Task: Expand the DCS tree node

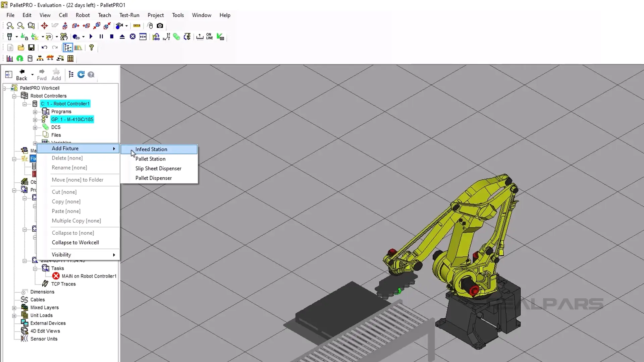Action: pyautogui.click(x=35, y=128)
